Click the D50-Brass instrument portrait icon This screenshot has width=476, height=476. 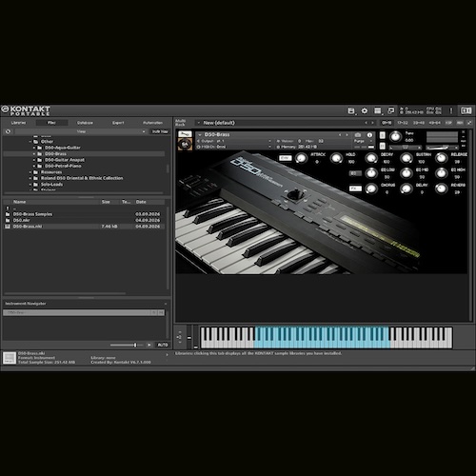click(185, 145)
